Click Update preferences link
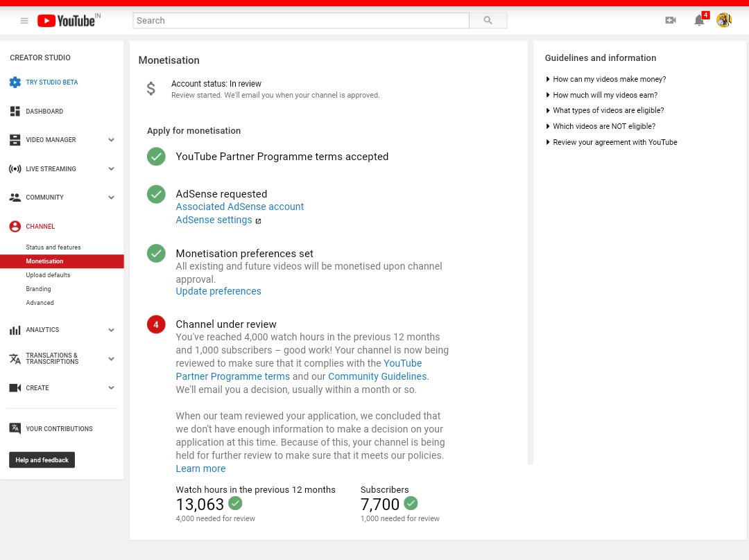Viewport: 749px width, 560px height. point(218,291)
